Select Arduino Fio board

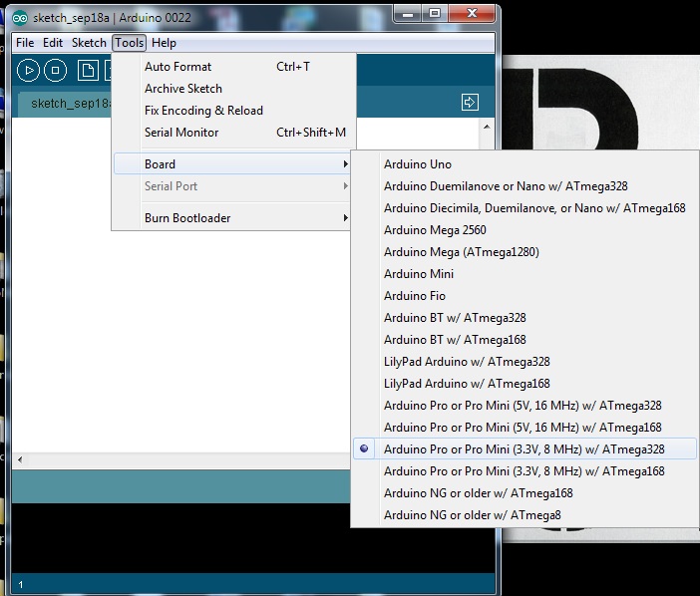(525, 296)
